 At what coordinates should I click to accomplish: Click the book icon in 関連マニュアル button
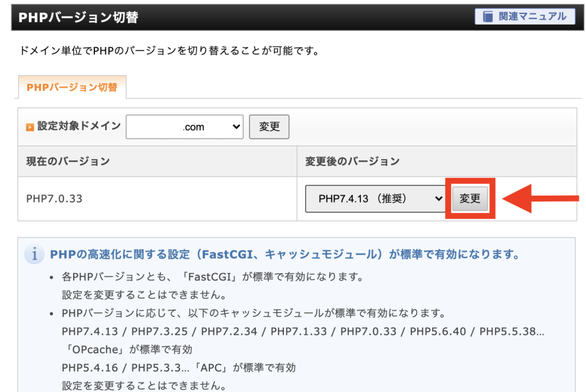486,17
